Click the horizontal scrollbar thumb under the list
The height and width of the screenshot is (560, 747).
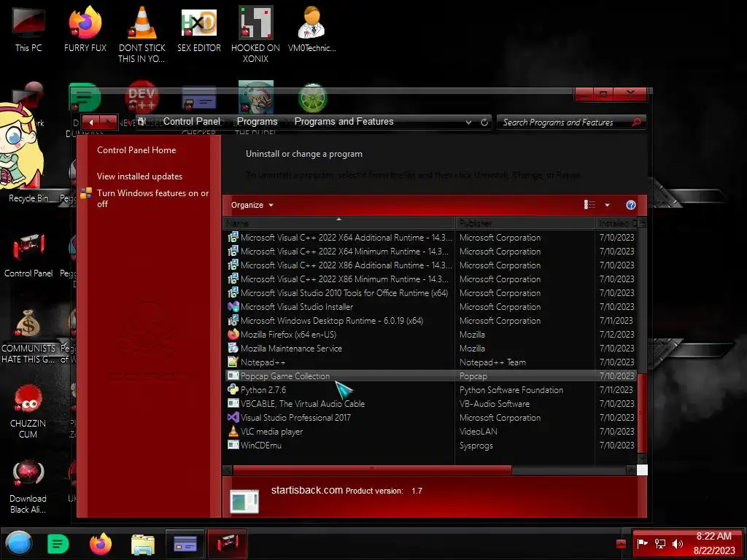[372, 470]
